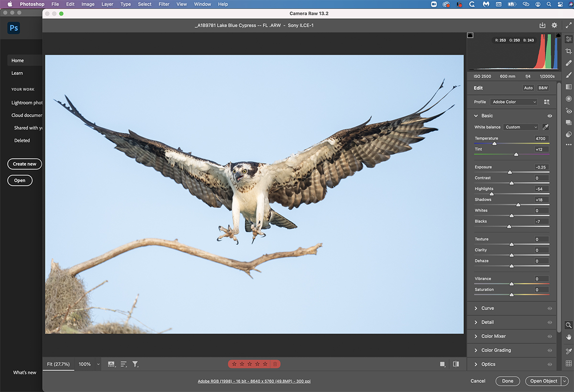Screen dimensions: 574x392
Task: Open more image settings three-dot menu
Action: 568,144
